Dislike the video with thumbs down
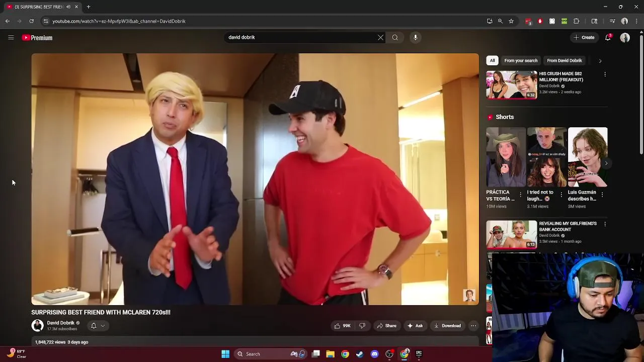644x362 pixels. pyautogui.click(x=362, y=326)
